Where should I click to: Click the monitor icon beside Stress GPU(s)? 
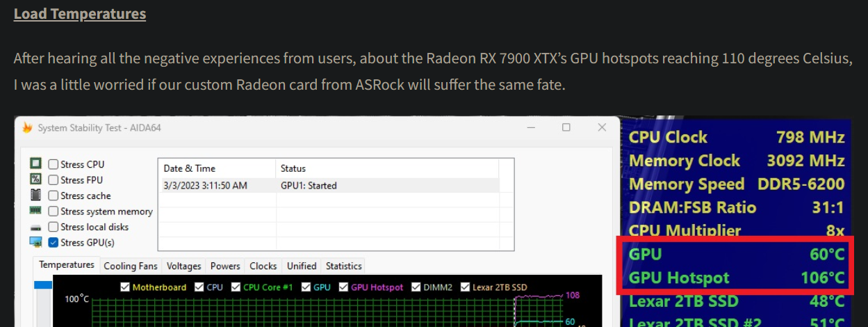35,242
